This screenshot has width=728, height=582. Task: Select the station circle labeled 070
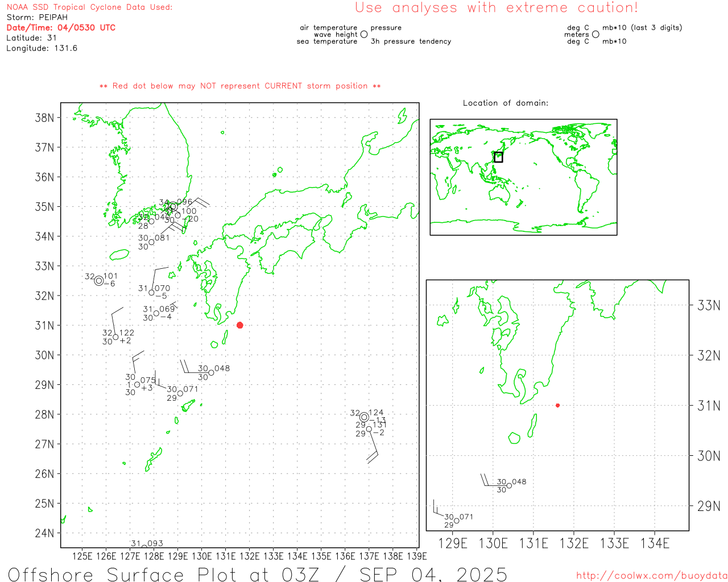tap(151, 293)
